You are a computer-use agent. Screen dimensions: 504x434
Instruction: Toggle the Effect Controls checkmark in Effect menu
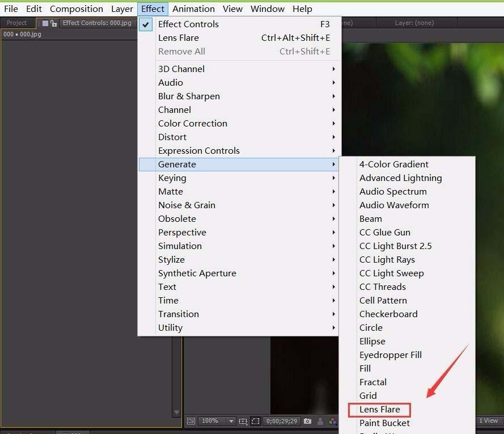[x=146, y=24]
